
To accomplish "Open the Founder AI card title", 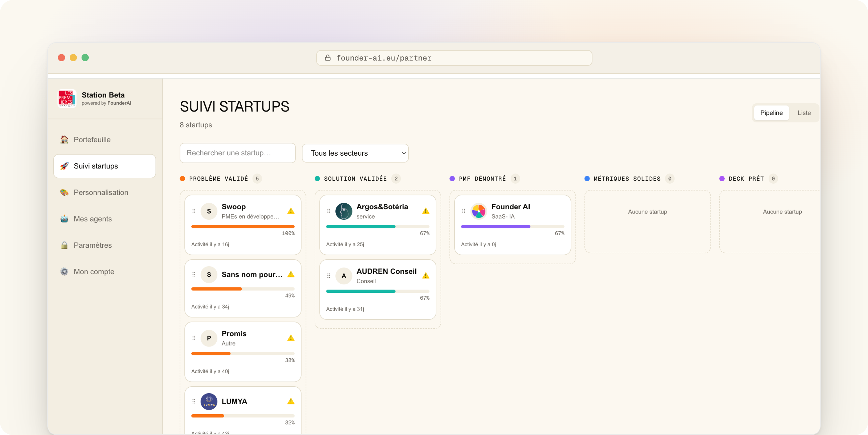I will pos(511,207).
